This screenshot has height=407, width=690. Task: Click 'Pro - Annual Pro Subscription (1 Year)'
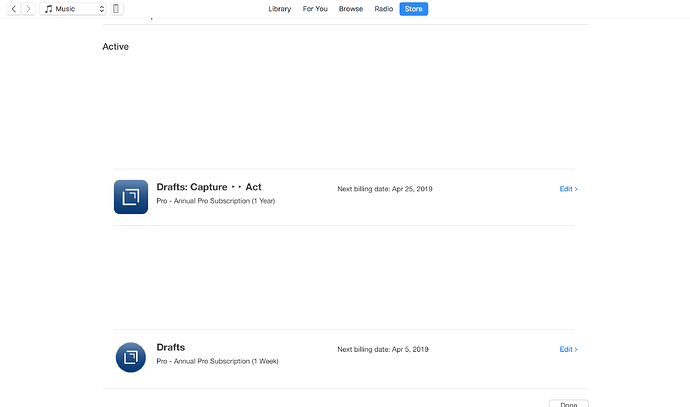(216, 201)
